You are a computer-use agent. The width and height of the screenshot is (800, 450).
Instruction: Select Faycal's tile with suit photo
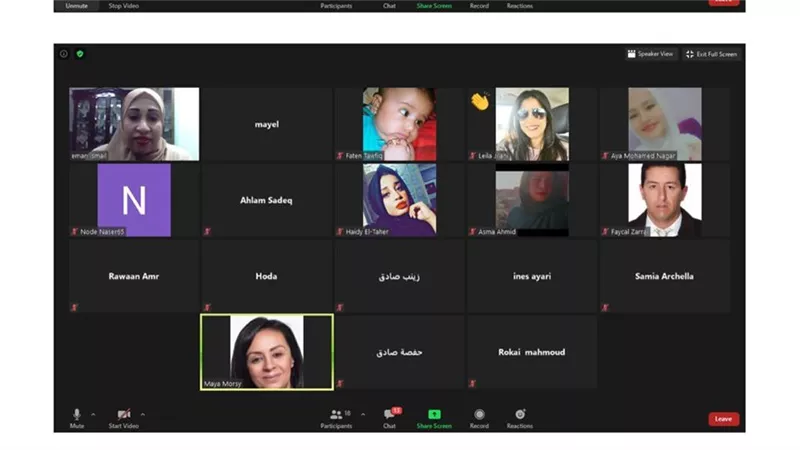coord(665,200)
